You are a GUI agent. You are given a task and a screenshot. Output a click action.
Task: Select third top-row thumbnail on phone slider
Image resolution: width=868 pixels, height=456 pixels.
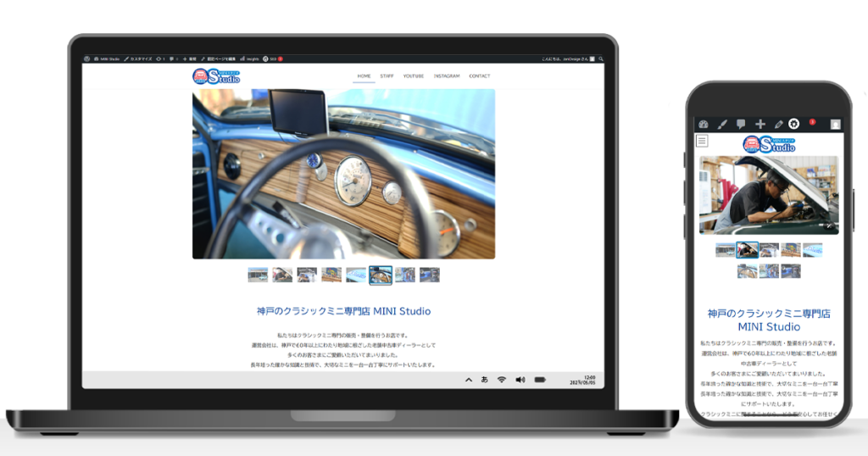(x=769, y=250)
